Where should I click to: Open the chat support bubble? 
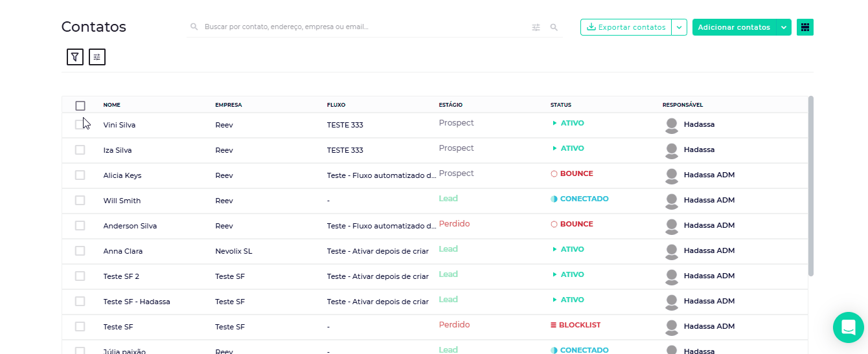[848, 327]
